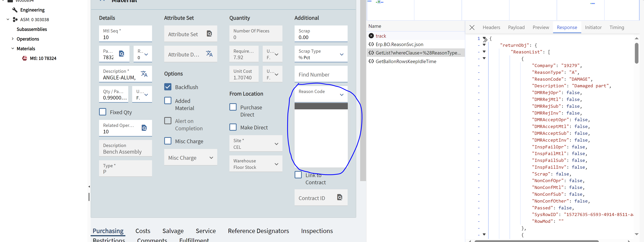The height and width of the screenshot is (242, 644).
Task: Click the Attribute Description translate icon
Action: tap(209, 54)
